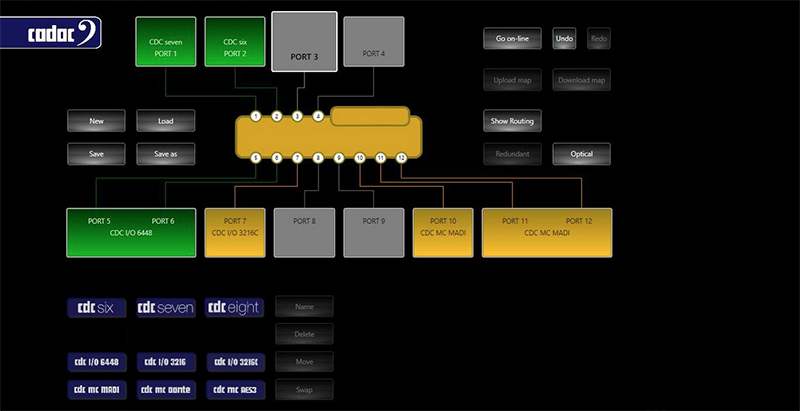Screen dimensions: 800x411
Task: Click the yellow central router body
Action: pos(329,139)
